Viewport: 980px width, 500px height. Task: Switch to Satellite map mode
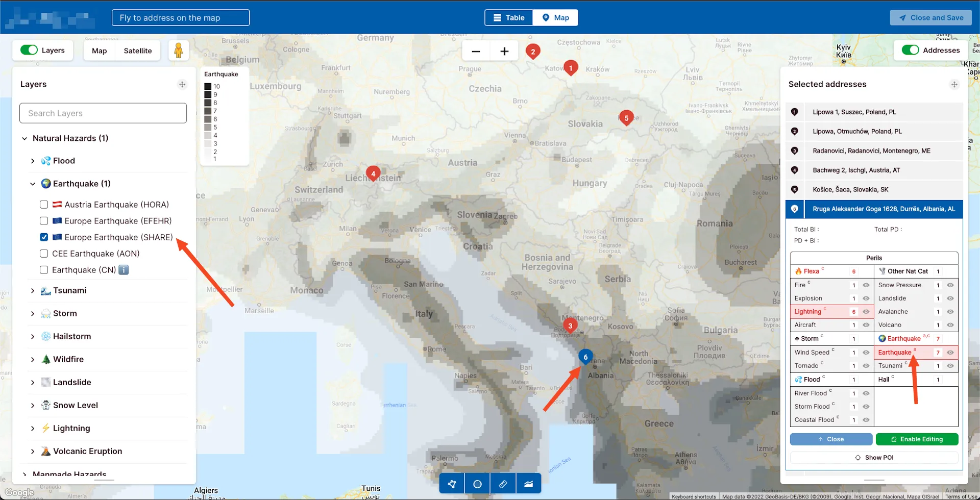point(137,51)
